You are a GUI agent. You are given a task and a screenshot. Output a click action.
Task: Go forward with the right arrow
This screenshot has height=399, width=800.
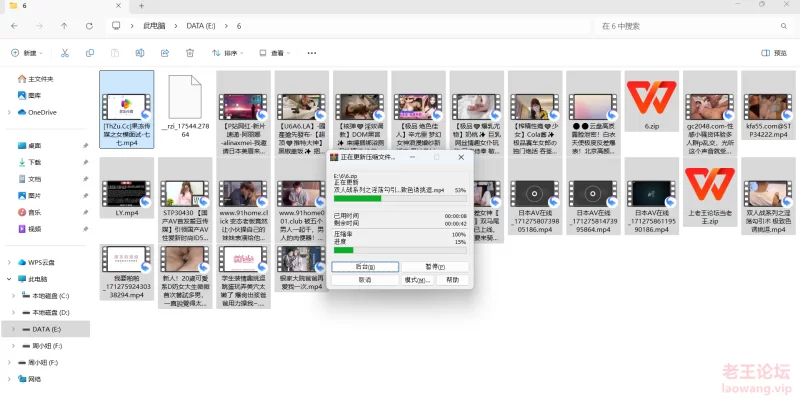coord(39,26)
